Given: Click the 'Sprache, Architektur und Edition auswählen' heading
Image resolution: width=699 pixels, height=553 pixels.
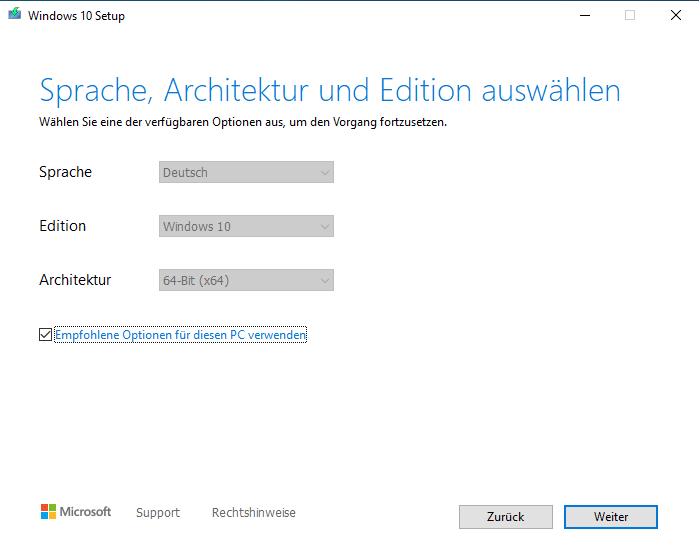Looking at the screenshot, I should [x=329, y=90].
